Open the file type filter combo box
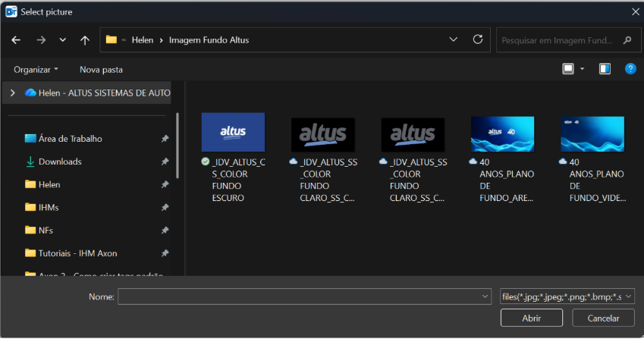The width and height of the screenshot is (644, 339). (x=567, y=297)
